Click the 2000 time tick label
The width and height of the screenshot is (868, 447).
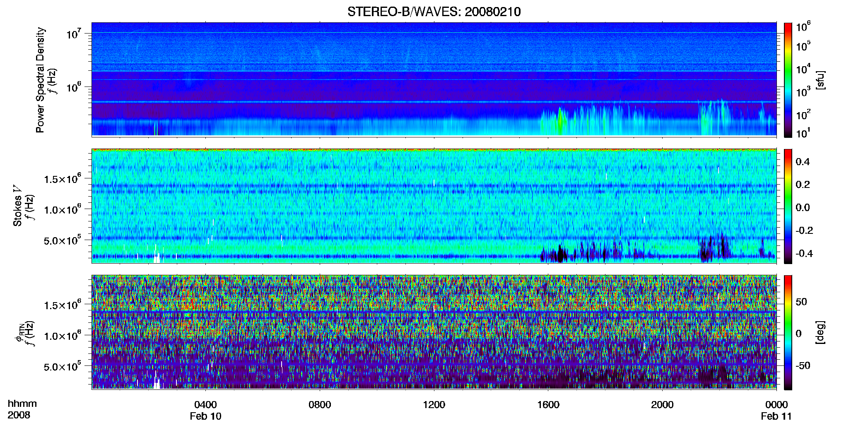(x=662, y=404)
